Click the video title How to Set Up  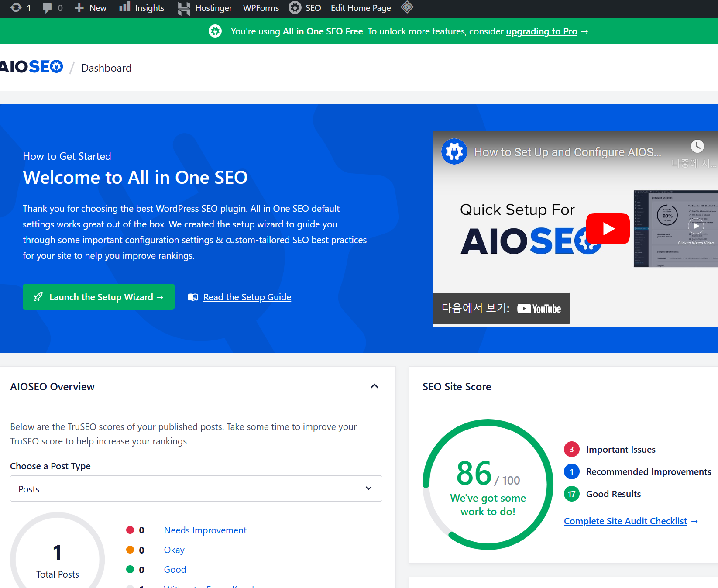pyautogui.click(x=567, y=152)
